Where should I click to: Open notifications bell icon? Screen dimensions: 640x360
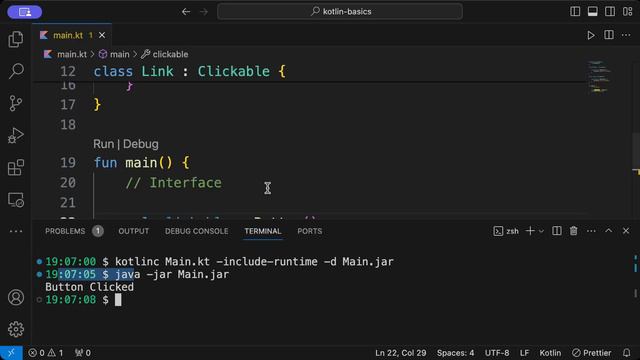click(627, 353)
